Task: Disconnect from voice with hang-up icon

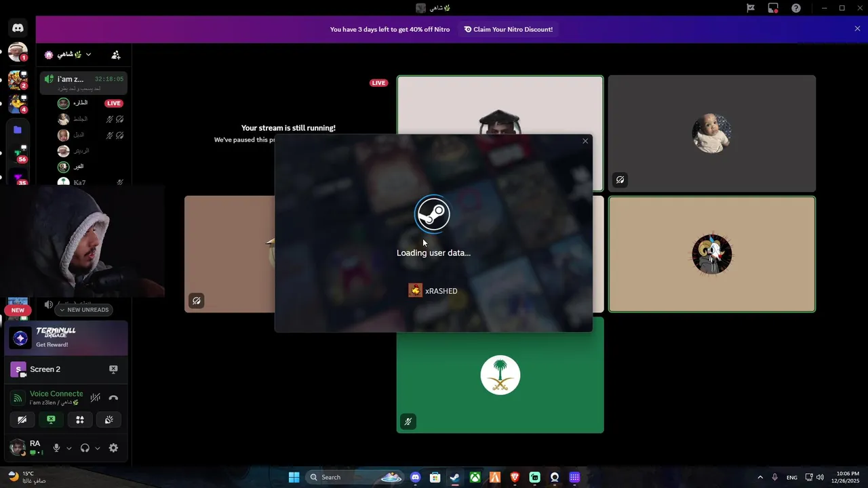Action: (x=113, y=398)
